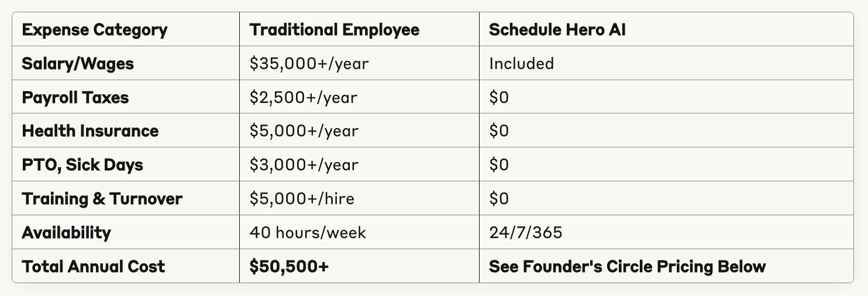Click the $5,000+/year health insurance cell
The height and width of the screenshot is (296, 868).
click(304, 130)
